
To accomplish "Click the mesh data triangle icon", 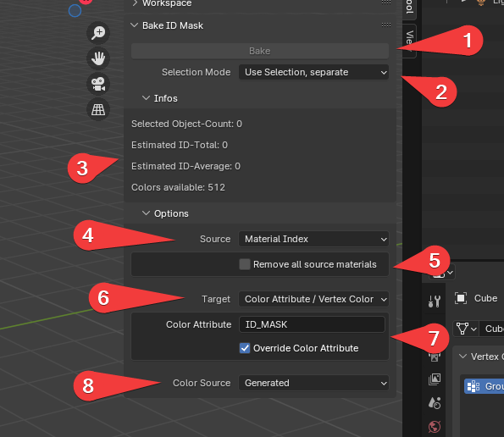I will (x=462, y=329).
